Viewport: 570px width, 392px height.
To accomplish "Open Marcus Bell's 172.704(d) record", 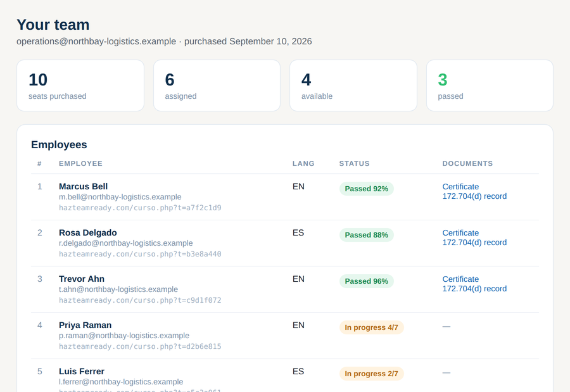I will point(474,196).
